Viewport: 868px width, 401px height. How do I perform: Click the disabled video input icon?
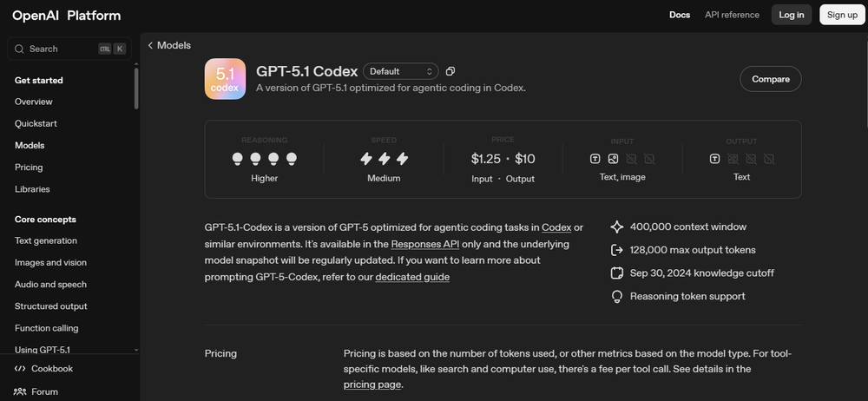coord(649,159)
